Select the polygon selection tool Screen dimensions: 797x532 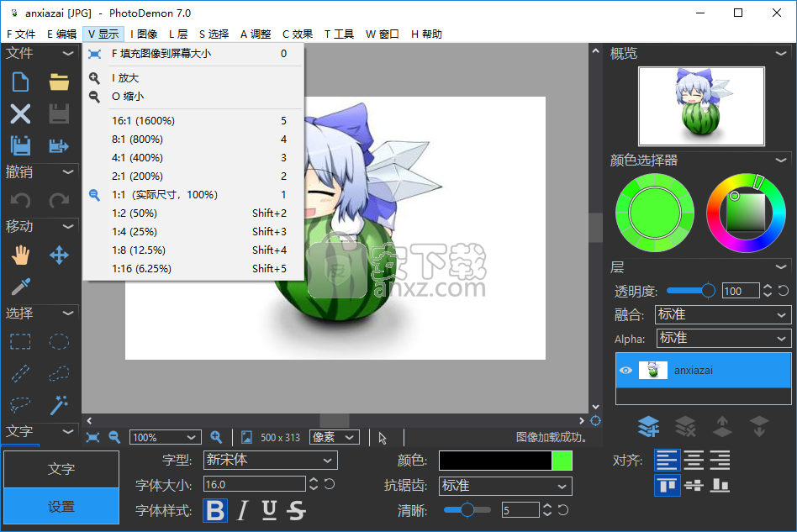tap(59, 373)
